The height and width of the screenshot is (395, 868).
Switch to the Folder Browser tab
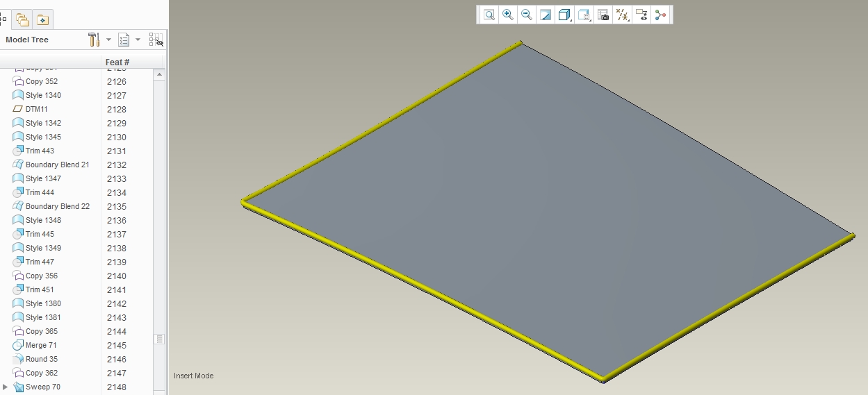coord(22,19)
